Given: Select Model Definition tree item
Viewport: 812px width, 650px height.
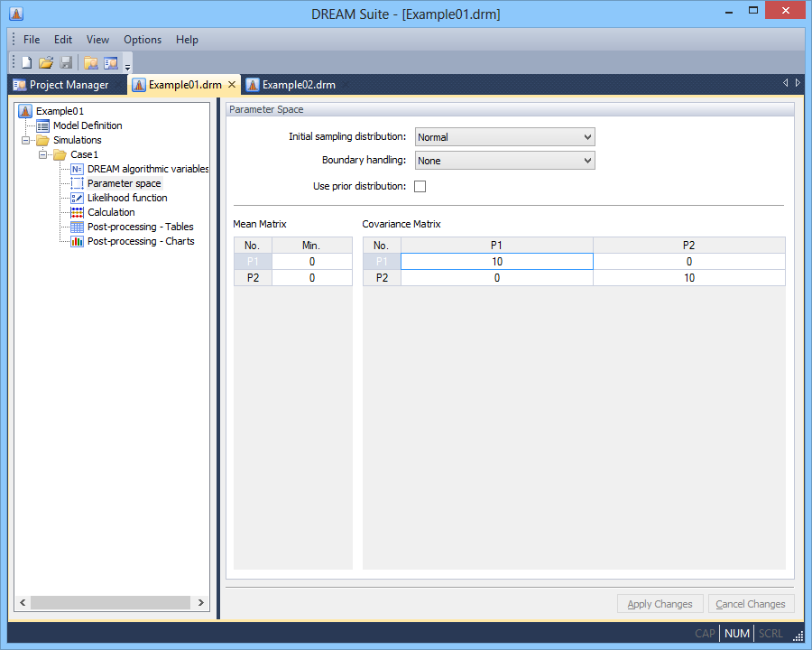Looking at the screenshot, I should (x=88, y=125).
